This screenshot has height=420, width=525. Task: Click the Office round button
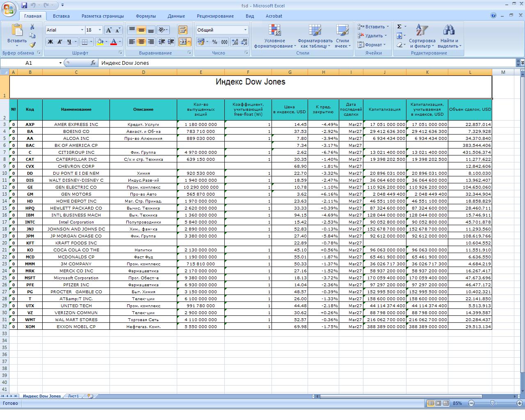click(x=9, y=9)
